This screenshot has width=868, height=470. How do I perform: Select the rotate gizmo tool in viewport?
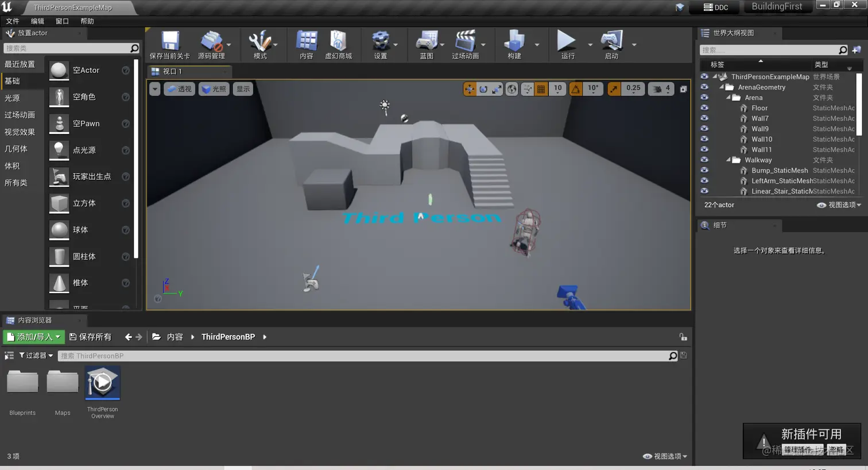[483, 88]
